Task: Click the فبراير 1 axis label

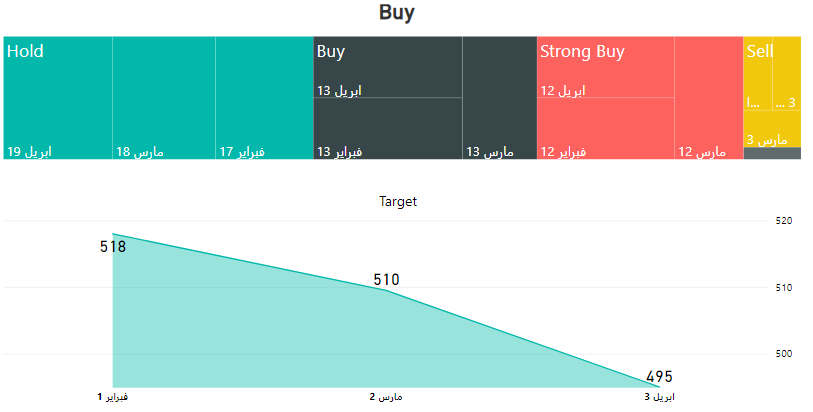Action: [x=113, y=397]
